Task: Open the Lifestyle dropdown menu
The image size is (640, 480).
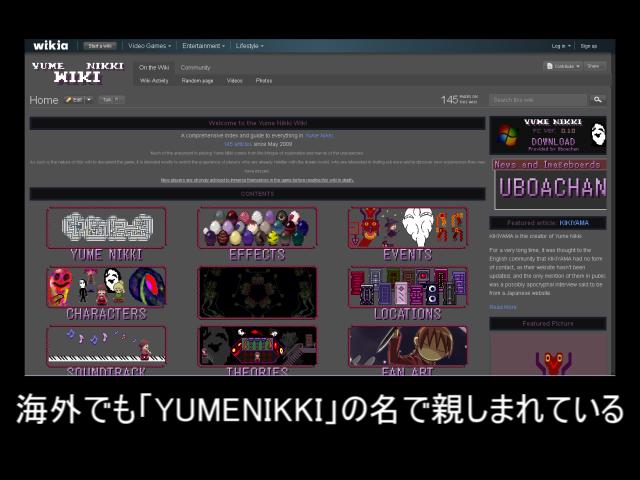Action: [x=249, y=46]
